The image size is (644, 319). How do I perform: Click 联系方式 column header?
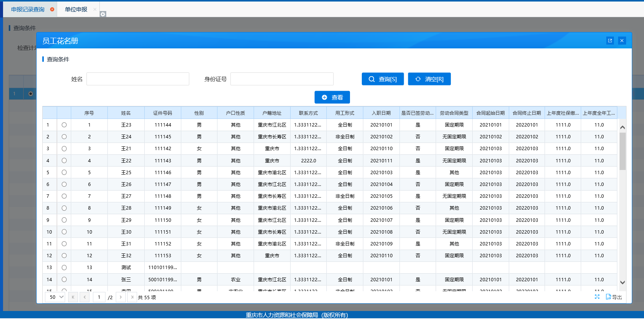[x=308, y=113]
